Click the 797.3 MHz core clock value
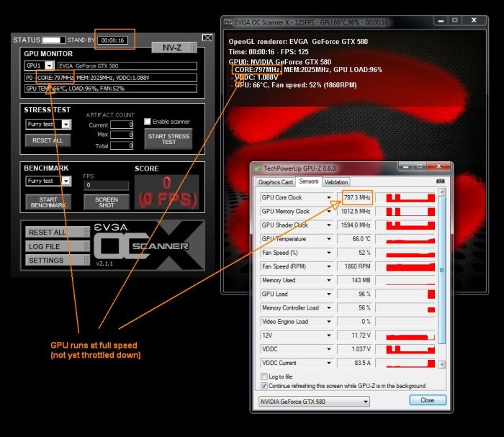 pyautogui.click(x=356, y=197)
